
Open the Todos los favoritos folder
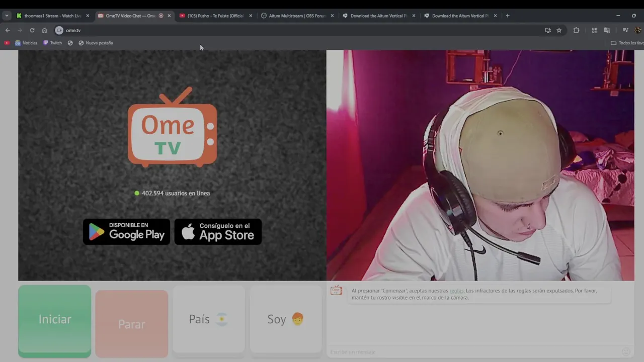click(627, 43)
